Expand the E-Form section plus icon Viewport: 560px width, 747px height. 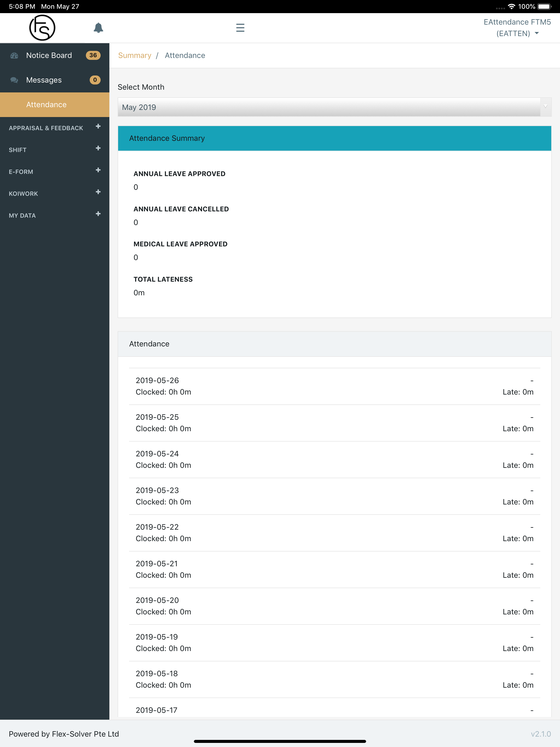tap(98, 170)
